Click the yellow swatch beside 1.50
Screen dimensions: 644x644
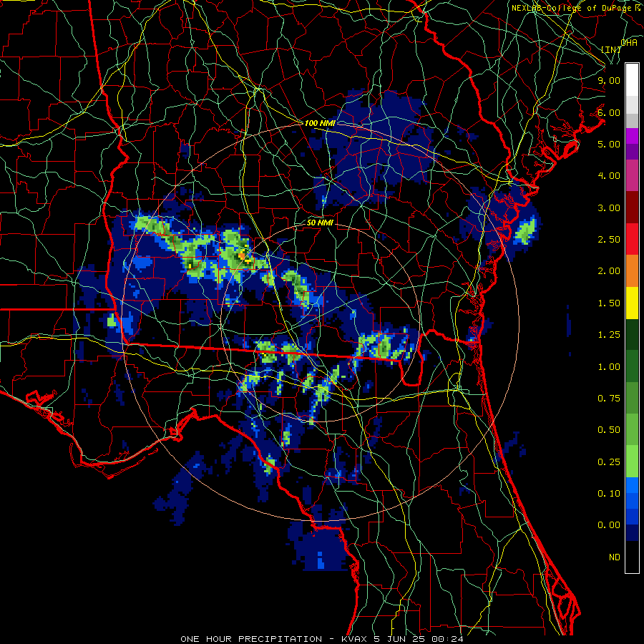pyautogui.click(x=632, y=303)
